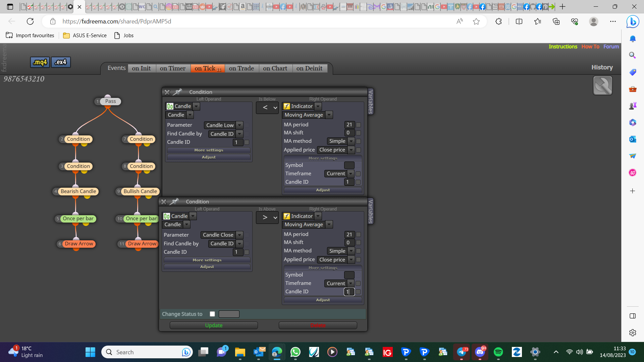This screenshot has height=362, width=644.
Task: Open Bing chat sidebar icon
Action: [633, 22]
